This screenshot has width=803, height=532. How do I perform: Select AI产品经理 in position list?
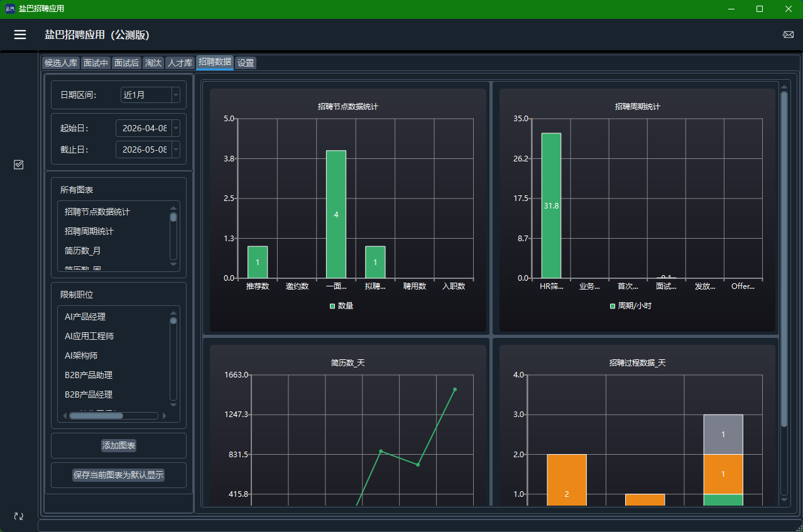coord(85,317)
